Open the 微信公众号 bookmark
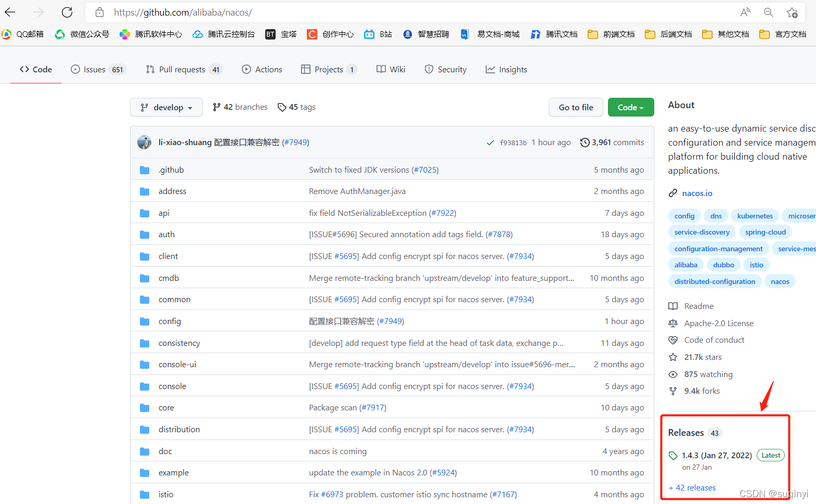The height and width of the screenshot is (504, 816). point(82,34)
